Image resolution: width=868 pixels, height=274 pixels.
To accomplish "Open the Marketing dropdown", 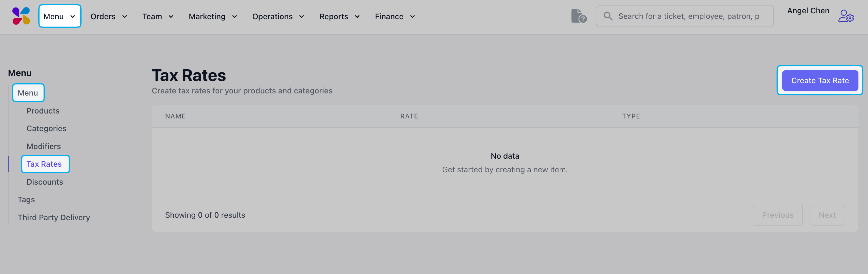I will click(213, 16).
